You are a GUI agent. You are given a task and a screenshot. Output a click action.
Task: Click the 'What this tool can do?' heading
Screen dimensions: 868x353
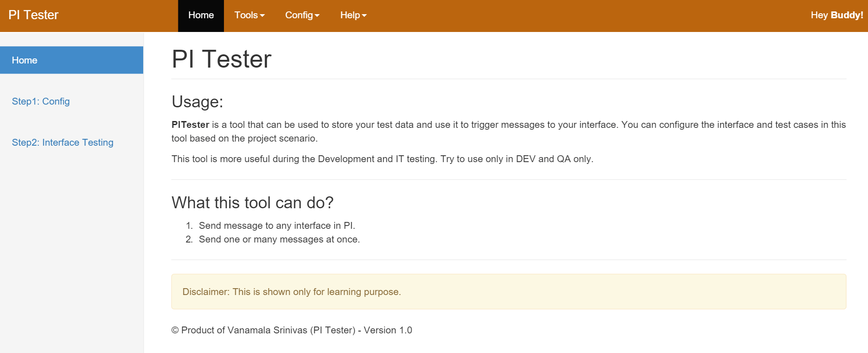point(252,203)
